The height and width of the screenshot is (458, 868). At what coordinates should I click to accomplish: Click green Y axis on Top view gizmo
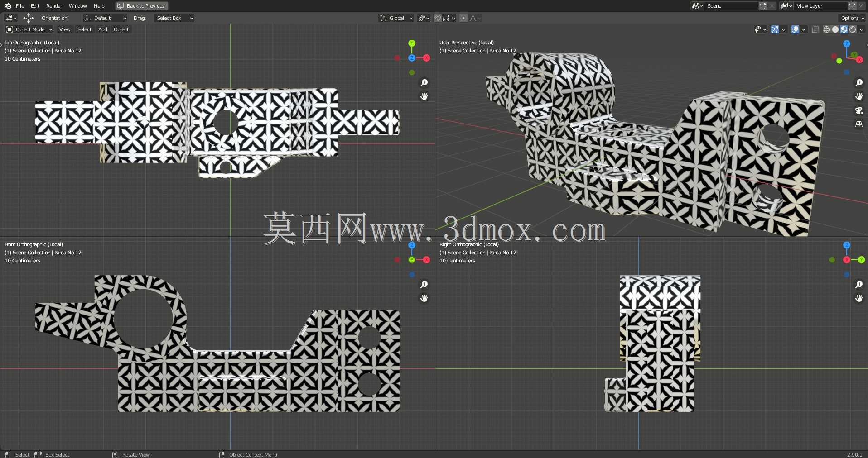(x=412, y=43)
